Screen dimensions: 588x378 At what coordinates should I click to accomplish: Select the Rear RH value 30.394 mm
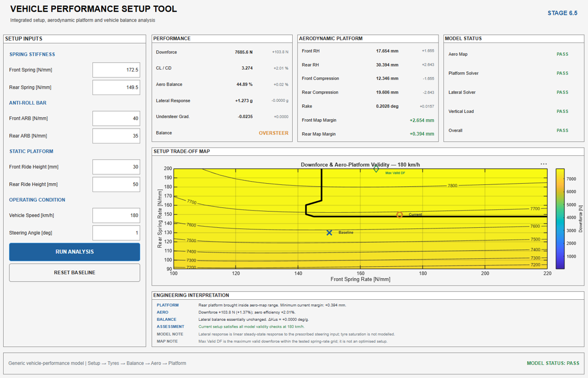click(x=388, y=65)
